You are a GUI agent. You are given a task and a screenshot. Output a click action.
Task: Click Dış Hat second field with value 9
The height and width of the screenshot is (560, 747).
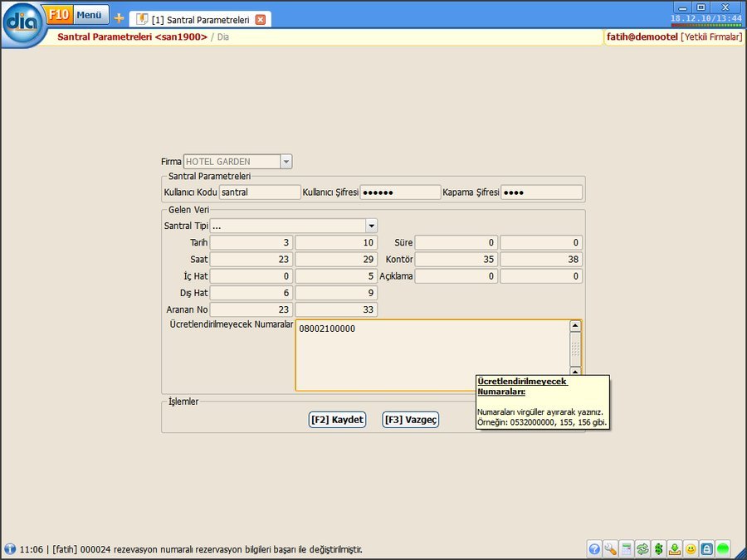coord(336,293)
